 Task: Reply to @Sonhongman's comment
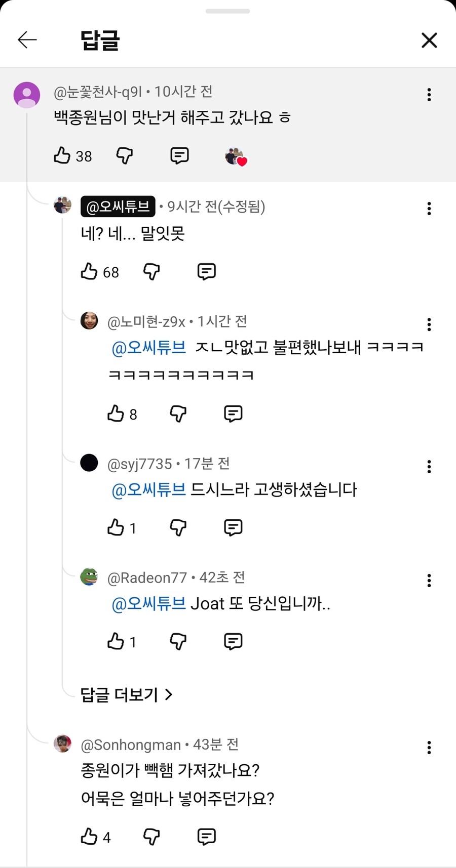(x=205, y=837)
